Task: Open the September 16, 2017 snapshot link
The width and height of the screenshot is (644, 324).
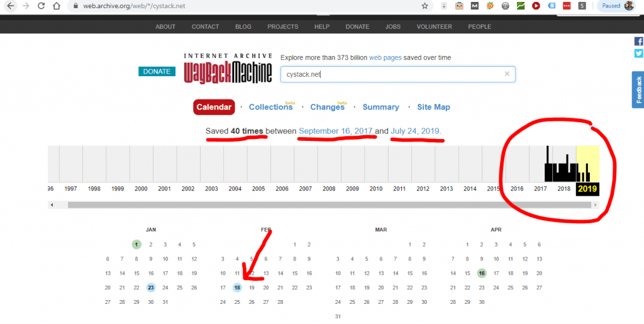Action: coord(336,131)
